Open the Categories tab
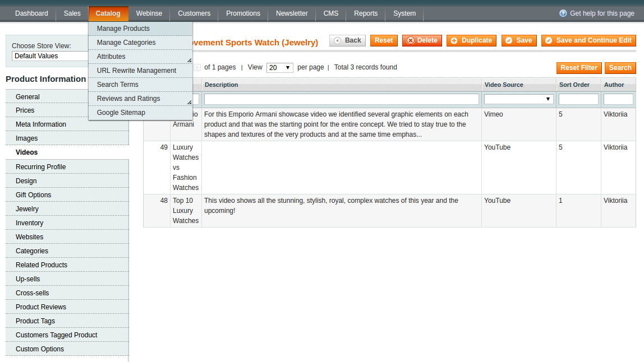The image size is (644, 362). coord(67,251)
